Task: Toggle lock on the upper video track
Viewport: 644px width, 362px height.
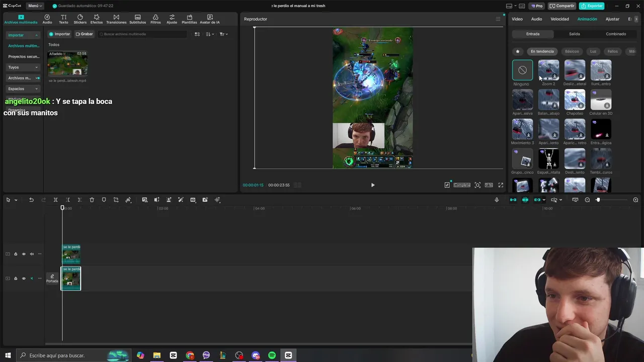Action: (16, 254)
